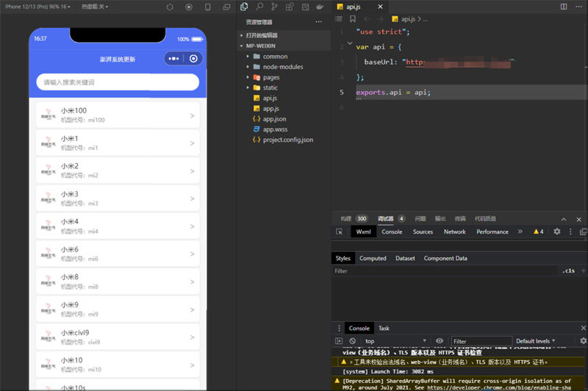
Task: Collapse the debug panel with the up chevron
Action: [x=564, y=219]
